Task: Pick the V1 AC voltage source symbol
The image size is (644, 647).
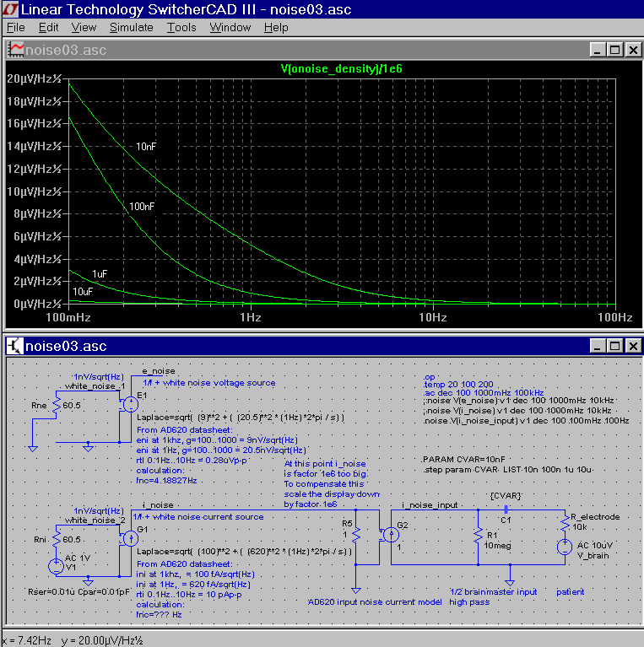Action: pos(57,567)
